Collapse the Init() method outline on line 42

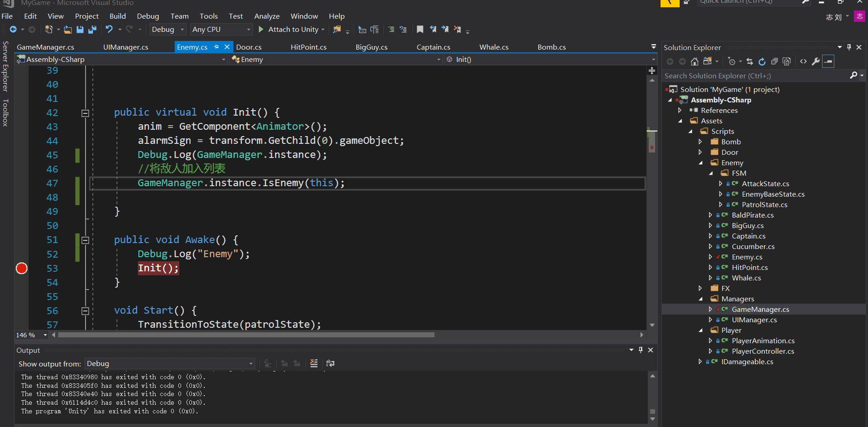85,113
